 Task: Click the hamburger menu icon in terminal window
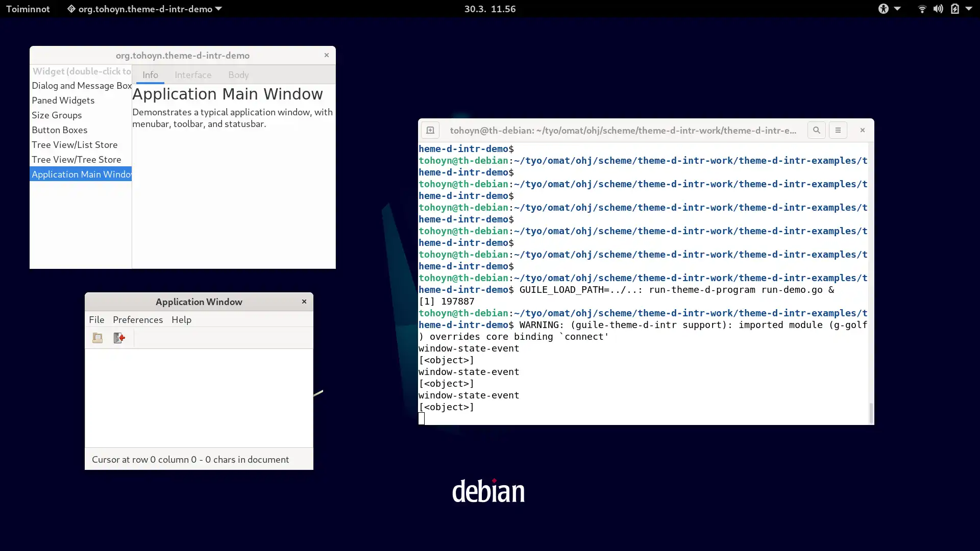coord(838,130)
